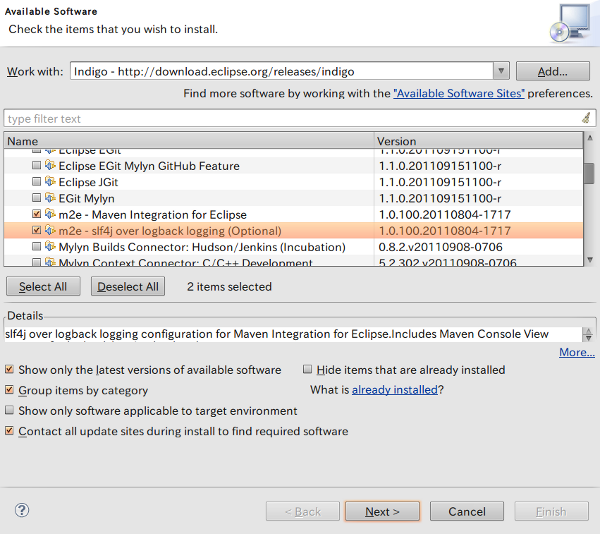Check the Eclipse EGit Mylyn GitHub Feature box
Image resolution: width=600 pixels, height=534 pixels.
36,165
